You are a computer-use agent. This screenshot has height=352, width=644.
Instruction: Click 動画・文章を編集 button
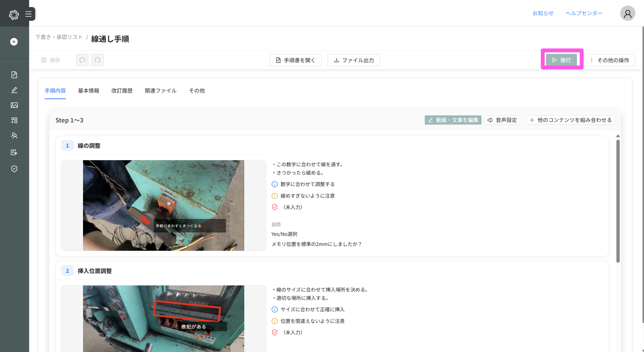453,120
